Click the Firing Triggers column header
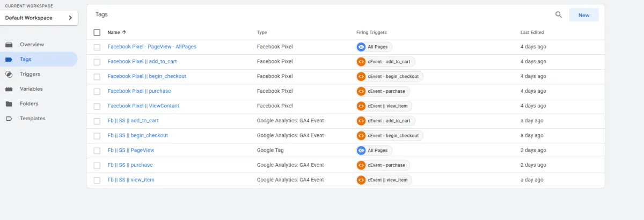644x220 pixels. tap(371, 32)
